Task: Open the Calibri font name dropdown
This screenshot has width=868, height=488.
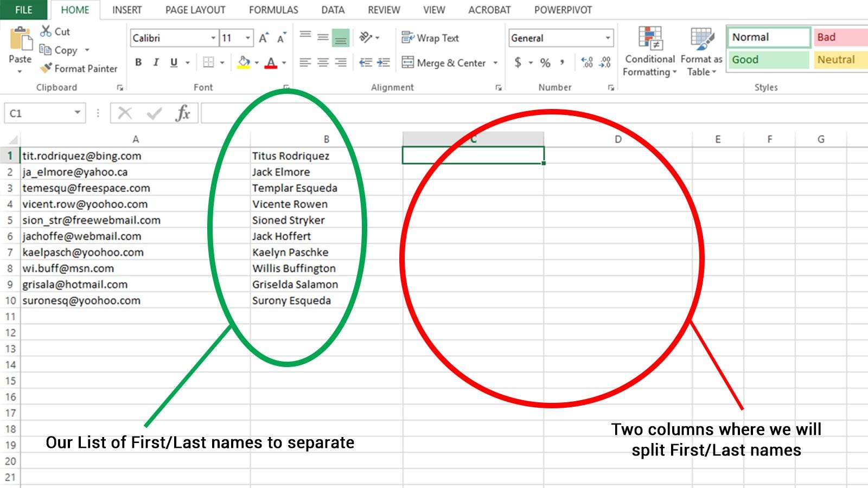Action: pyautogui.click(x=213, y=38)
